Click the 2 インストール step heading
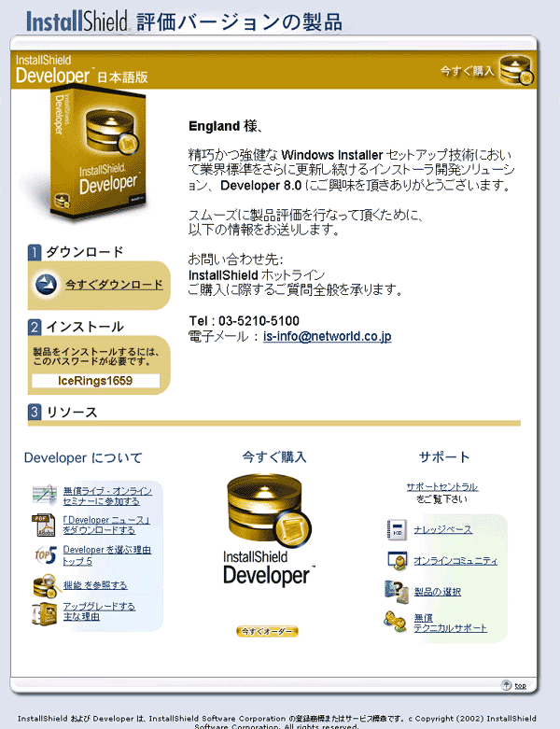This screenshot has height=729, width=560. coord(76,327)
